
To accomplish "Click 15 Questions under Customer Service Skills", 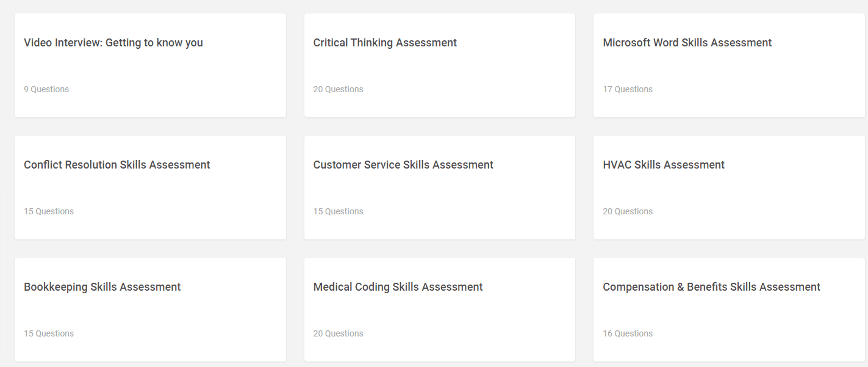I will (338, 211).
